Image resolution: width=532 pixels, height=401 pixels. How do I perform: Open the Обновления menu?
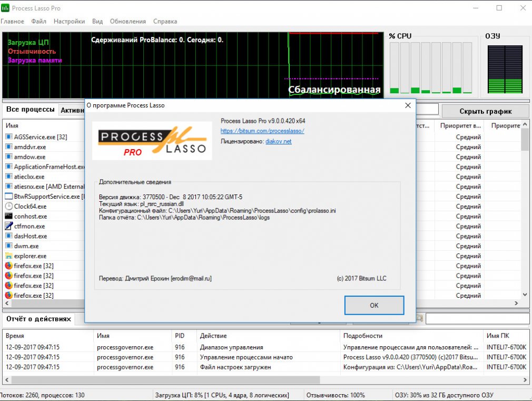(128, 22)
